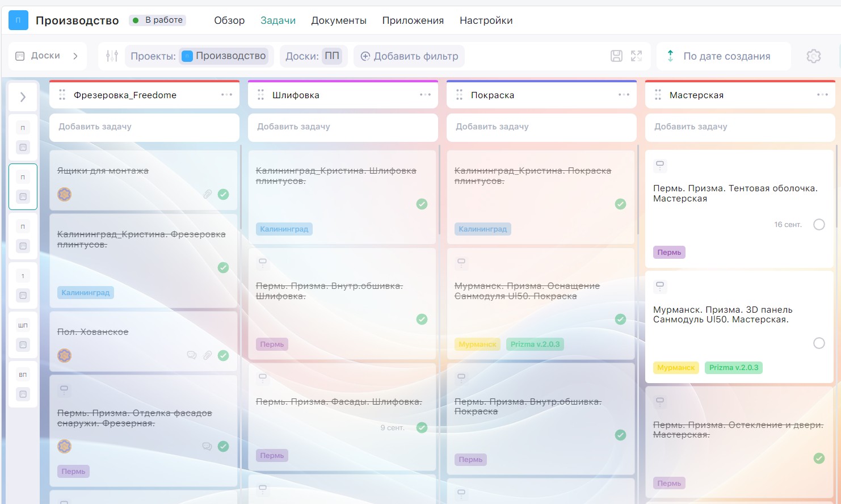841x504 pixels.
Task: Check off Мурманск 3D панель Мастерская task
Action: coord(819,343)
